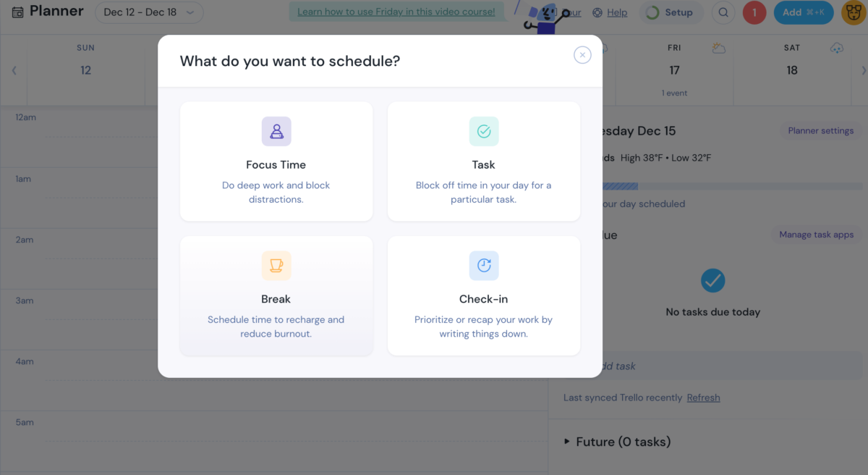
Task: Click the weather icon on Saturday 18
Action: point(837,47)
